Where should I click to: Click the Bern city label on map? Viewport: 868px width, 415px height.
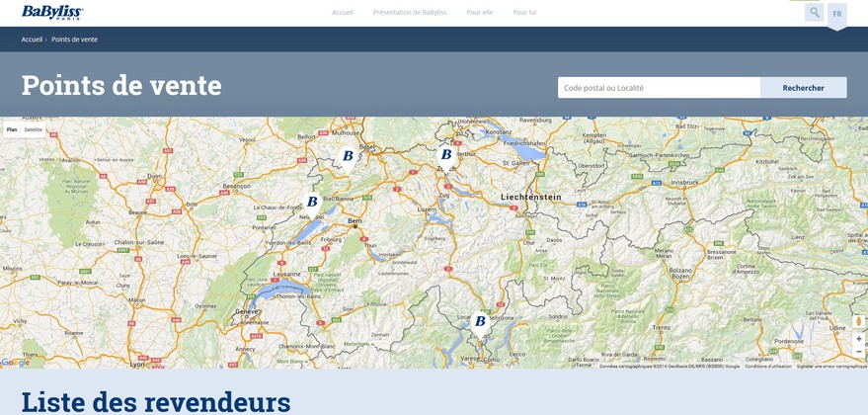click(355, 220)
